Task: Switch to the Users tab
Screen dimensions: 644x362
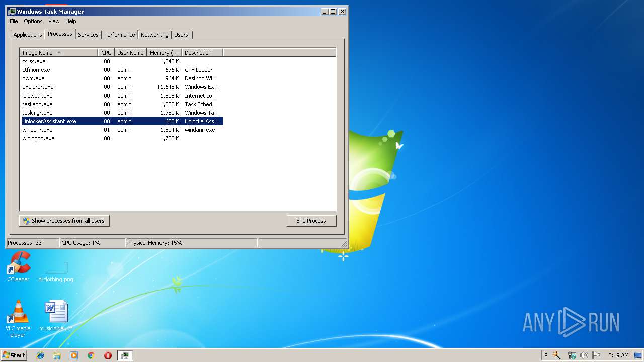Action: pyautogui.click(x=181, y=35)
